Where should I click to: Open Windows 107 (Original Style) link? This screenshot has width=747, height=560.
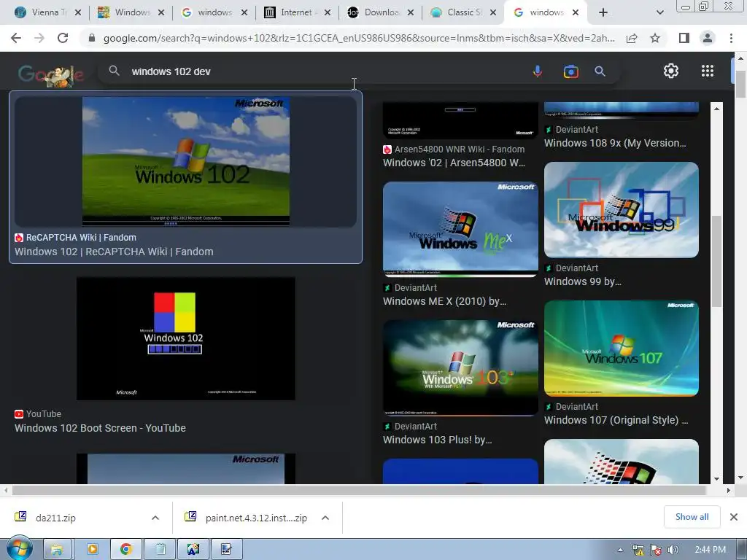tap(616, 420)
